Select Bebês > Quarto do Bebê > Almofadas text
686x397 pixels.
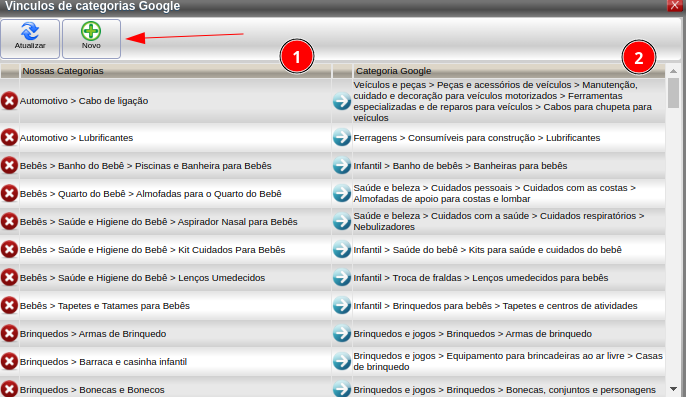(150, 193)
